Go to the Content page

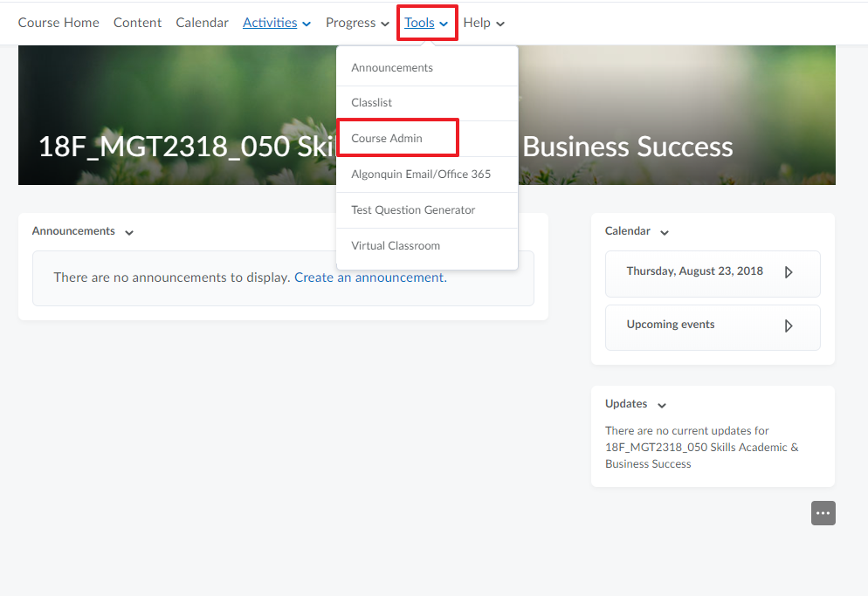pyautogui.click(x=137, y=23)
